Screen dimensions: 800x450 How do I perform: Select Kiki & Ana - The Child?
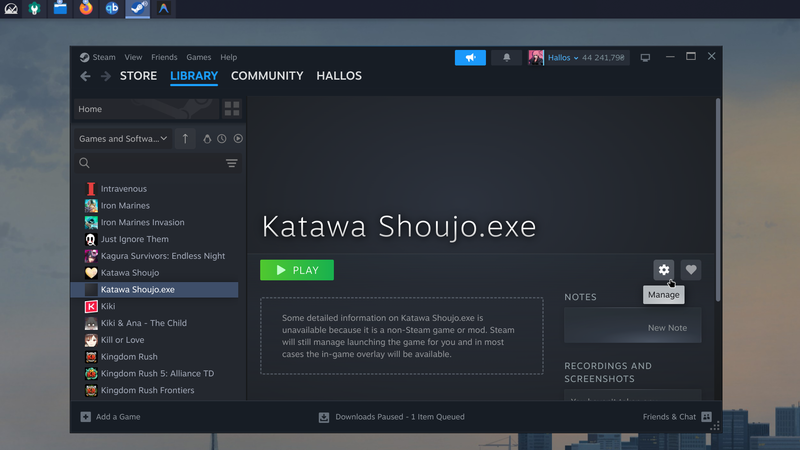tap(155, 323)
